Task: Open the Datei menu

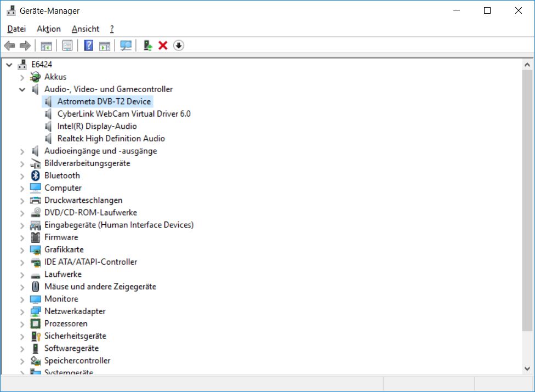Action: (x=16, y=29)
